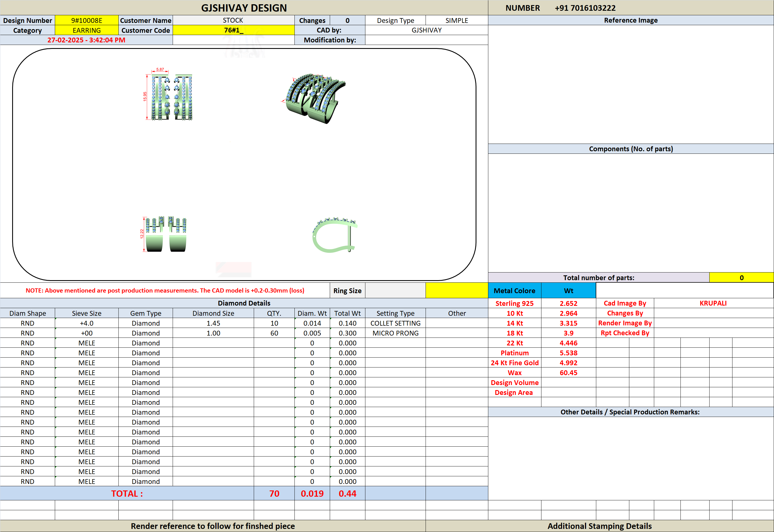Viewport: 774px width, 532px height.
Task: Select the 10 Kt weight 2.964
Action: click(569, 313)
